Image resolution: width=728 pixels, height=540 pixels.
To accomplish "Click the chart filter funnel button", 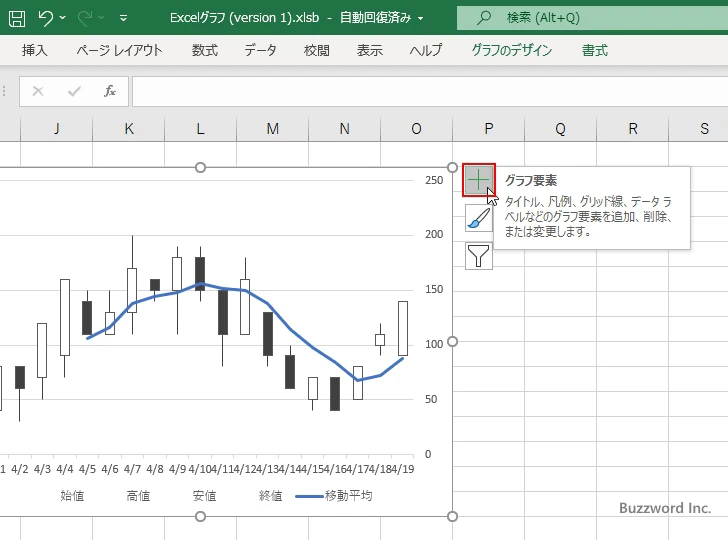I will [x=479, y=256].
